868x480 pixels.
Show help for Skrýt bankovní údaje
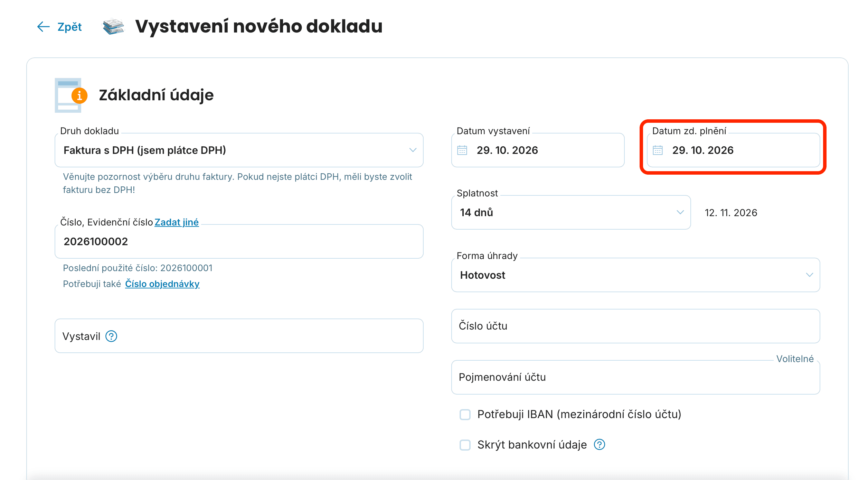[600, 444]
